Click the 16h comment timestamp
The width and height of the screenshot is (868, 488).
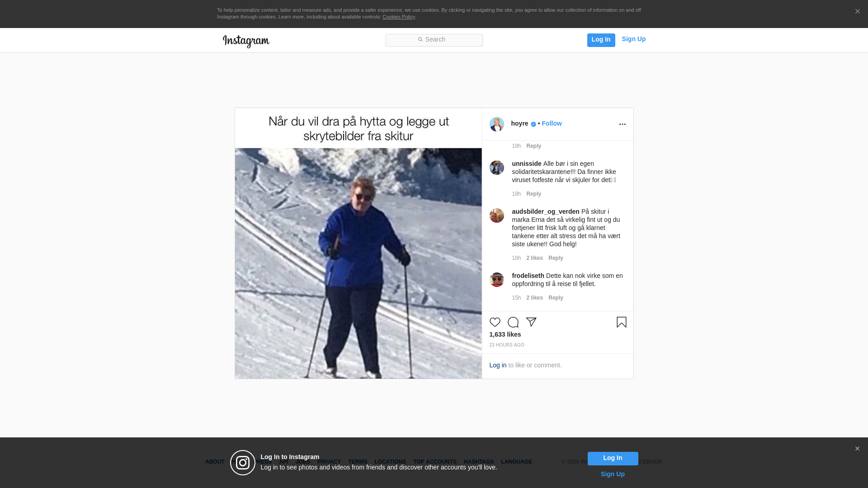516,258
